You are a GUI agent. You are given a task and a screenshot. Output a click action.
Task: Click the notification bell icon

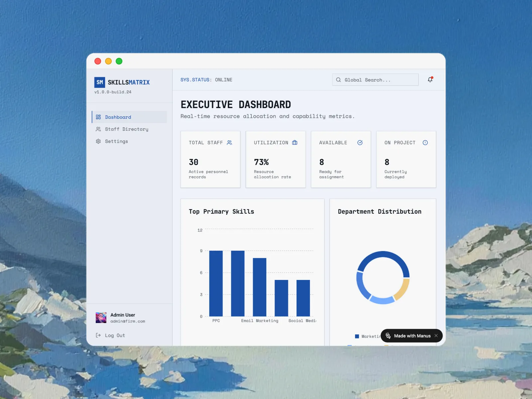[x=430, y=79]
